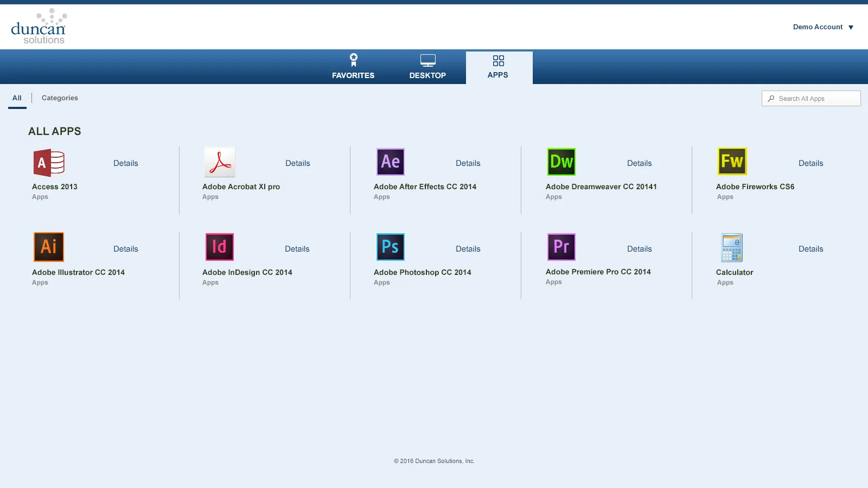Open Details for Adobe After Effects
Viewport: 868px width, 488px height.
pyautogui.click(x=468, y=163)
